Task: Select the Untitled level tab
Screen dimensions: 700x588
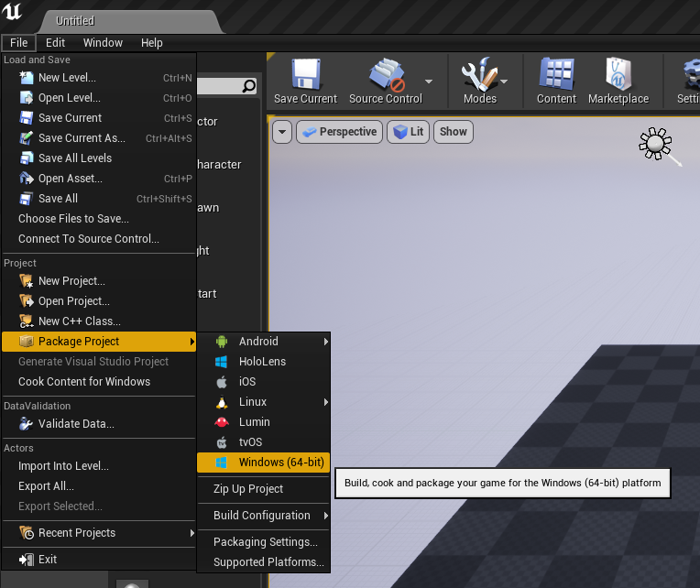Action: click(x=129, y=21)
